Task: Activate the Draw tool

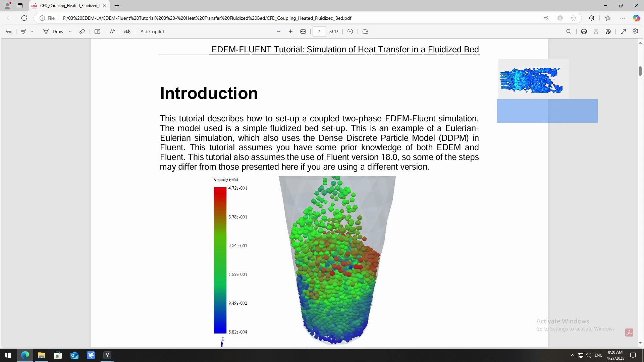Action: (53, 32)
